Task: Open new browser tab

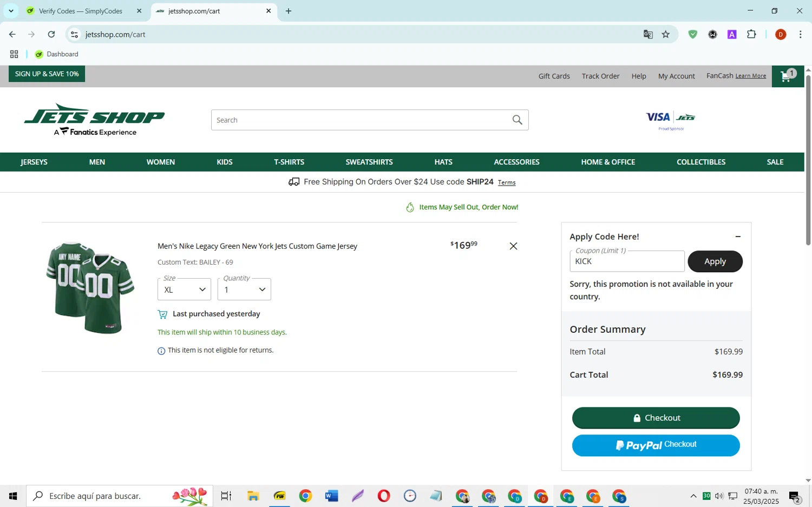Action: (289, 11)
